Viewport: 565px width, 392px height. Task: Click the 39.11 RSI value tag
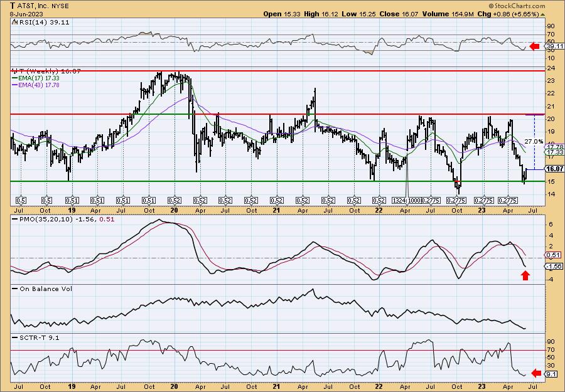pos(554,46)
